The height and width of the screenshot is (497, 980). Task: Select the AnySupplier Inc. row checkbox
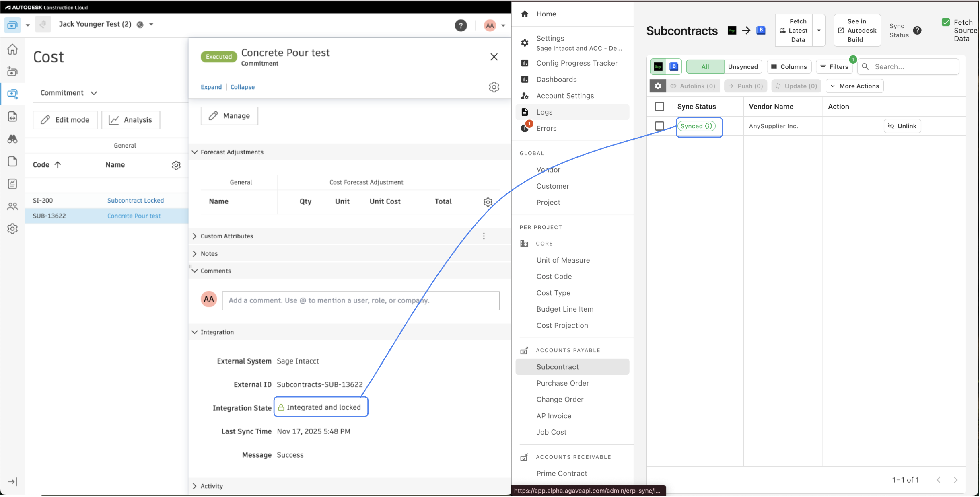pyautogui.click(x=659, y=126)
